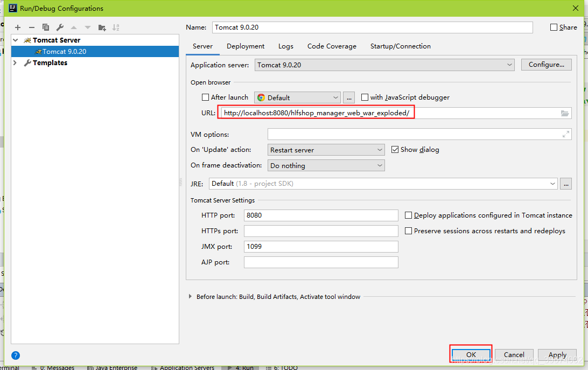Close the Run/Debug Configurations dialog
This screenshot has height=370, width=588.
(x=576, y=8)
